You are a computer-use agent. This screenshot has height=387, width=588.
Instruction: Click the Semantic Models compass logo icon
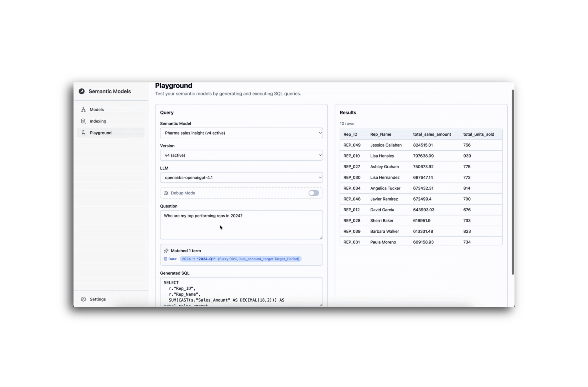(x=81, y=91)
